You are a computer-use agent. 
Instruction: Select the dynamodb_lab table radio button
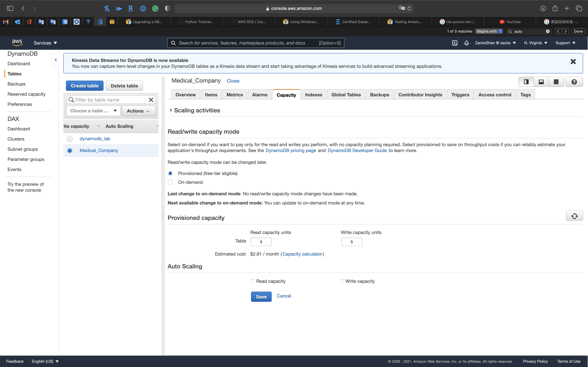point(70,139)
